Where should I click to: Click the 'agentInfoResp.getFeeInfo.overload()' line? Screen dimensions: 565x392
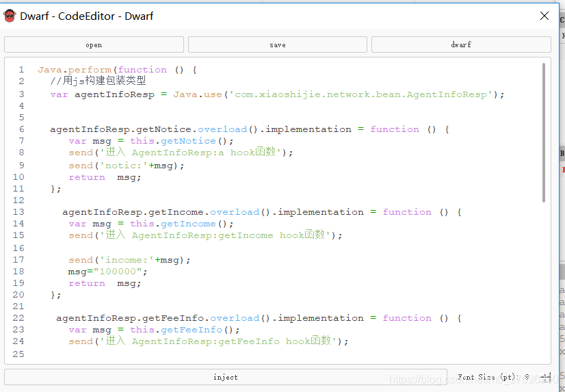[259, 318]
